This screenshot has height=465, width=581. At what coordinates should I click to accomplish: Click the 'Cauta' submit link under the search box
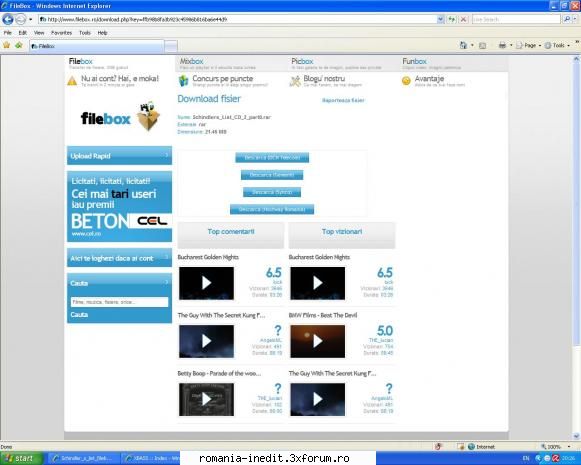pyautogui.click(x=79, y=315)
